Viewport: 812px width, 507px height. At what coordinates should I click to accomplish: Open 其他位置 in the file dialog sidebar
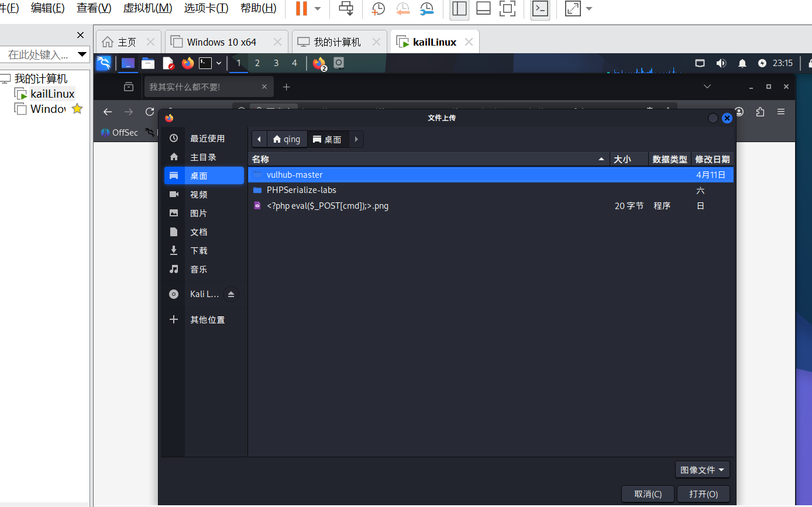tap(204, 319)
